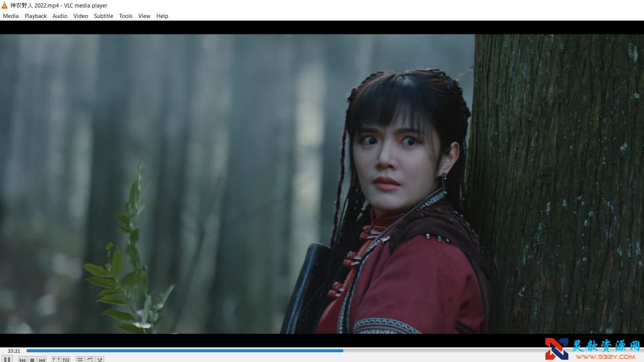
Task: Jump to previous media track
Action: click(x=22, y=359)
